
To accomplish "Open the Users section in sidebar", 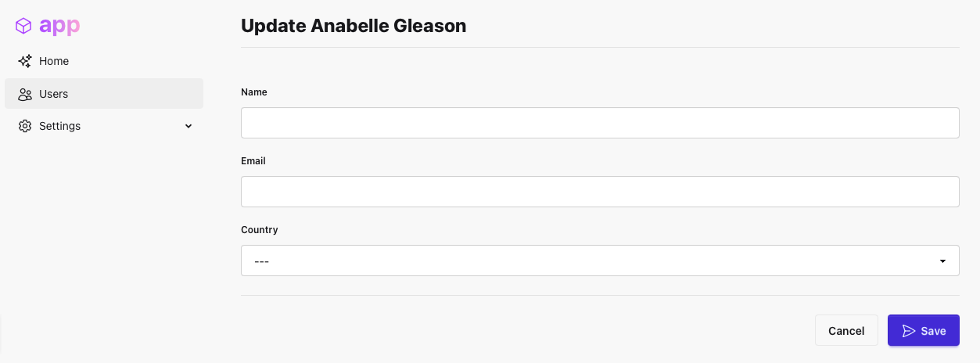I will [54, 94].
